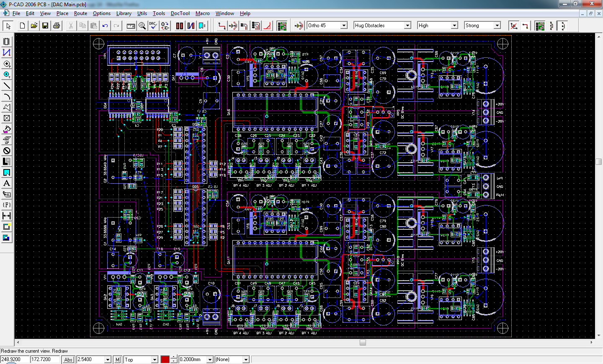Viewport: 603px width, 364px height.
Task: Select the place via tool
Action: coord(7,74)
